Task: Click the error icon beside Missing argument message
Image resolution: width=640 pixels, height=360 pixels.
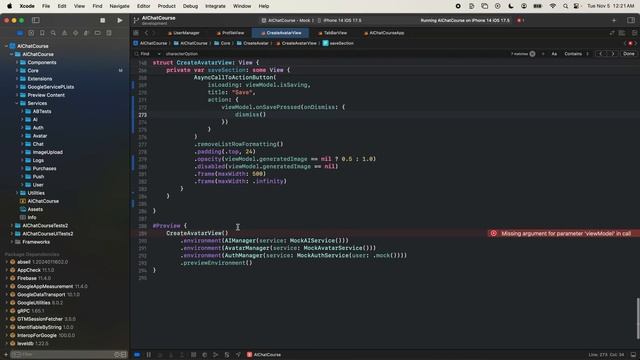Action: 493,233
